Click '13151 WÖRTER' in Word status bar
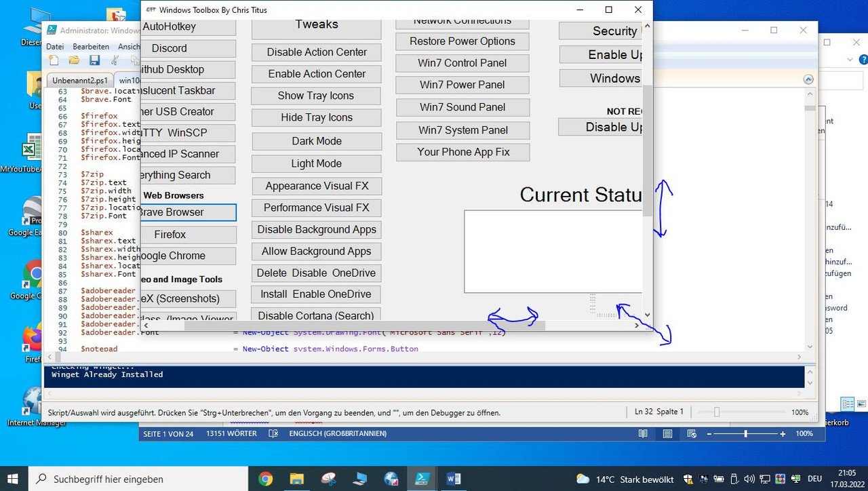 coord(231,433)
